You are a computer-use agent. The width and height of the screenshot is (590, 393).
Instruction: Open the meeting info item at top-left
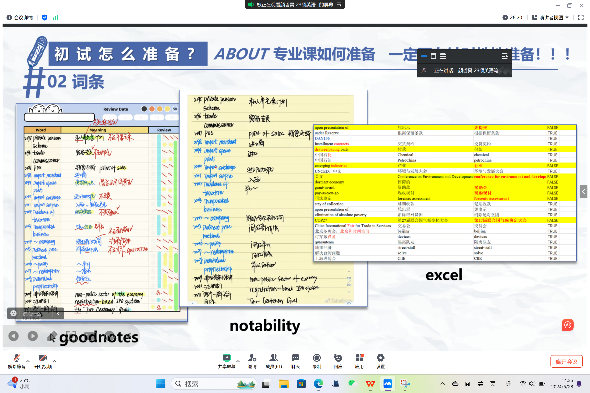click(20, 17)
